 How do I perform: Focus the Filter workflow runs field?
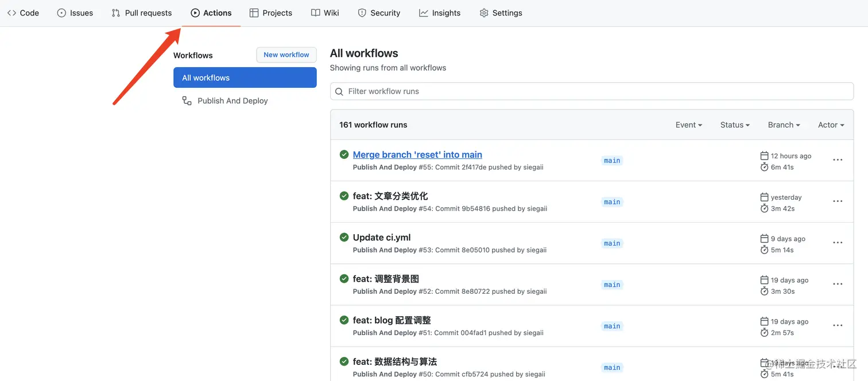[x=592, y=91]
